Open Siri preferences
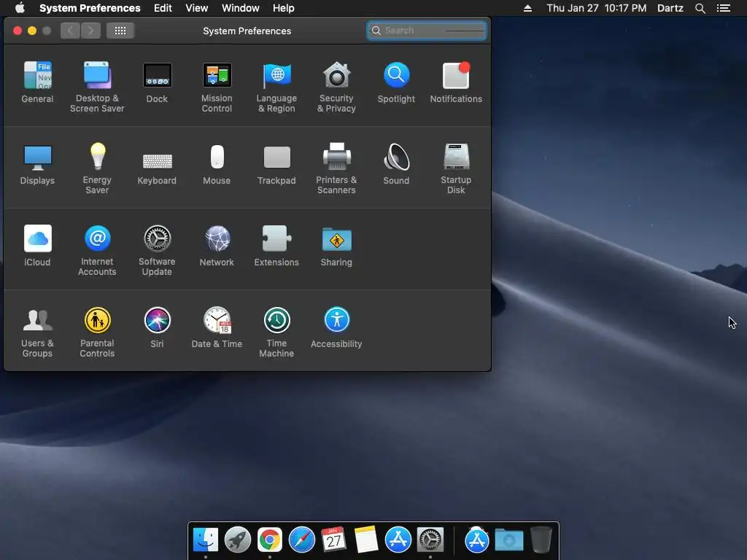This screenshot has height=560, width=747. click(158, 327)
